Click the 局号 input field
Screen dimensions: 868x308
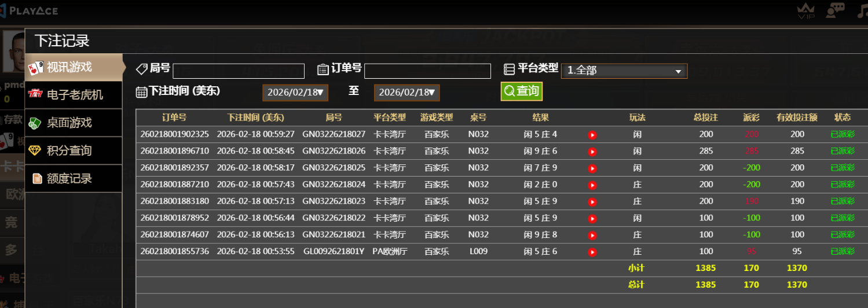click(x=239, y=71)
